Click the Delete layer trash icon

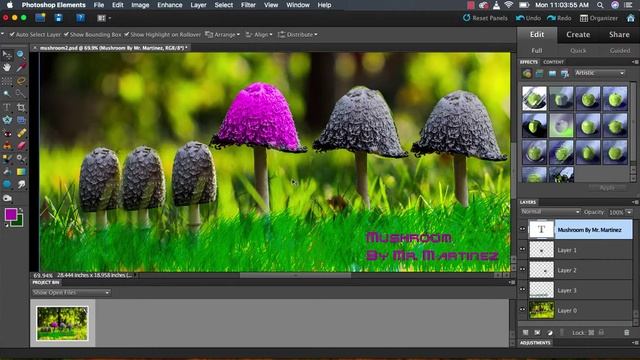pyautogui.click(x=627, y=333)
